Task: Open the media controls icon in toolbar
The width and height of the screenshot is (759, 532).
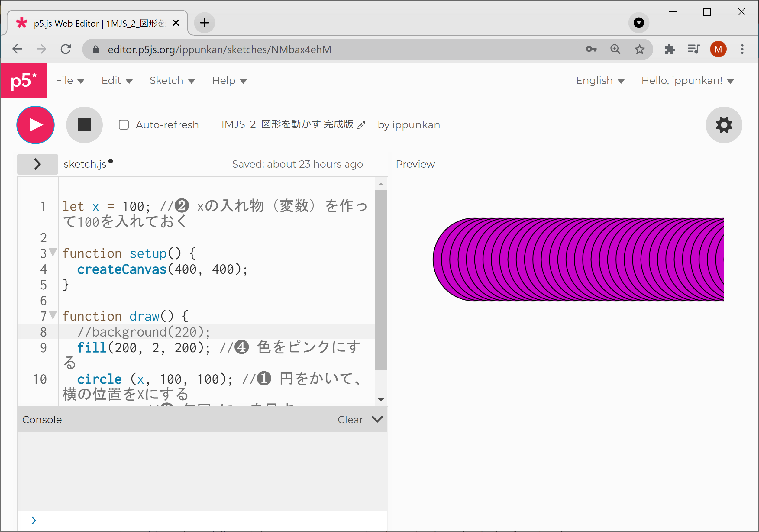Action: (x=693, y=49)
